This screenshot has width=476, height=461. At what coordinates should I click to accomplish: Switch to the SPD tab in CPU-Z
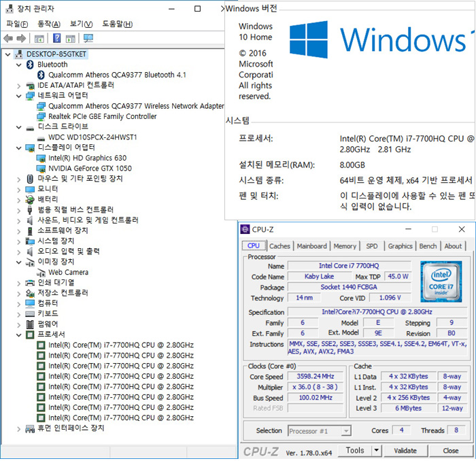[x=372, y=246]
